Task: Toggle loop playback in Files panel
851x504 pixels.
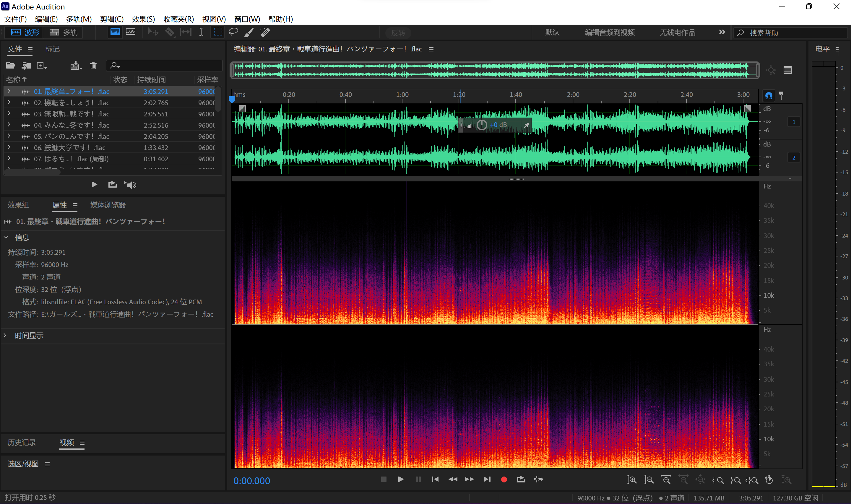Action: pos(112,184)
